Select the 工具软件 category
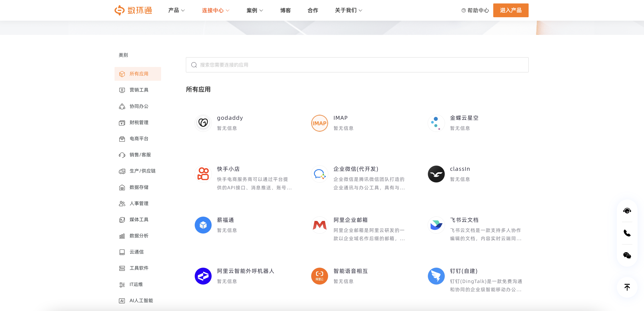 pos(138,268)
